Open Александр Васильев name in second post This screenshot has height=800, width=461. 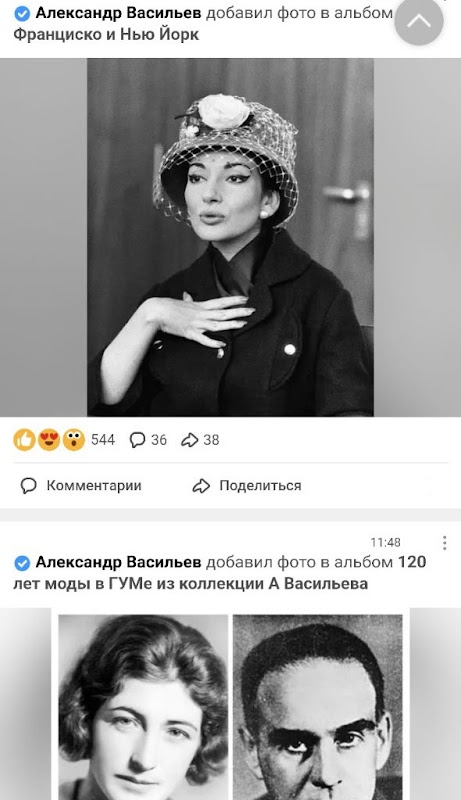click(118, 562)
